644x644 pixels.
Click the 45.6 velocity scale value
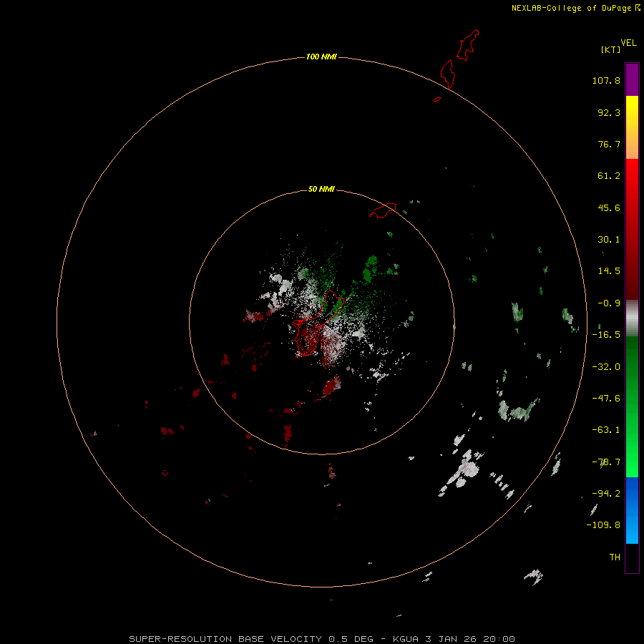(x=609, y=208)
